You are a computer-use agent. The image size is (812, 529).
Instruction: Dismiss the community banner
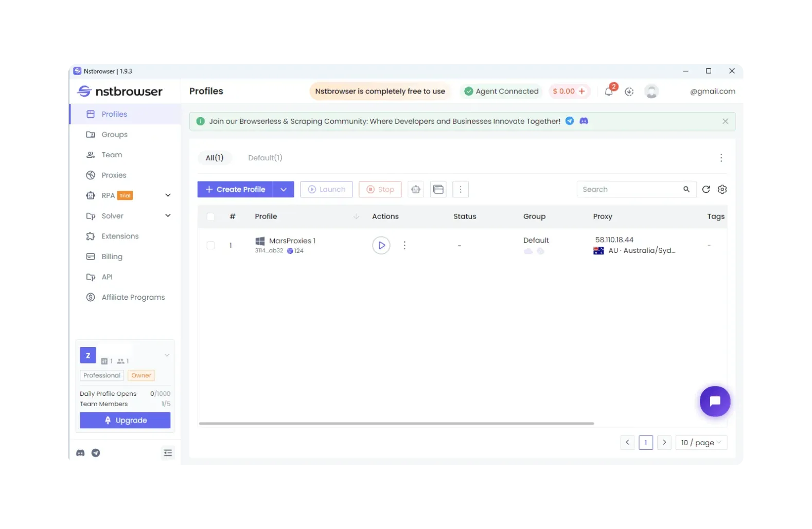pyautogui.click(x=725, y=121)
